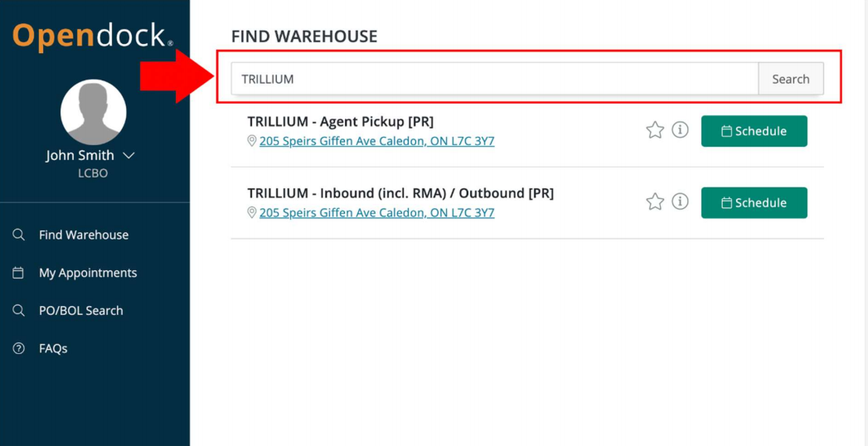868x446 pixels.
Task: Go to My Appointments
Action: [88, 273]
